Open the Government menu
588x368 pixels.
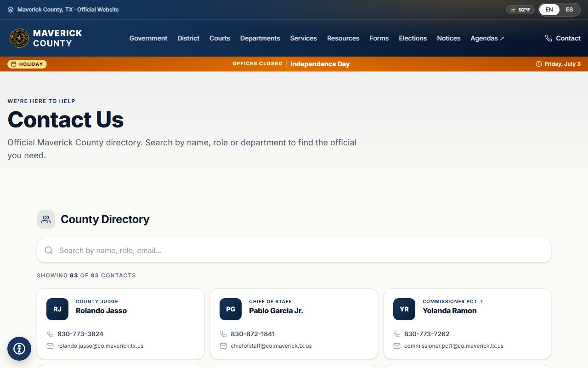pyautogui.click(x=148, y=38)
